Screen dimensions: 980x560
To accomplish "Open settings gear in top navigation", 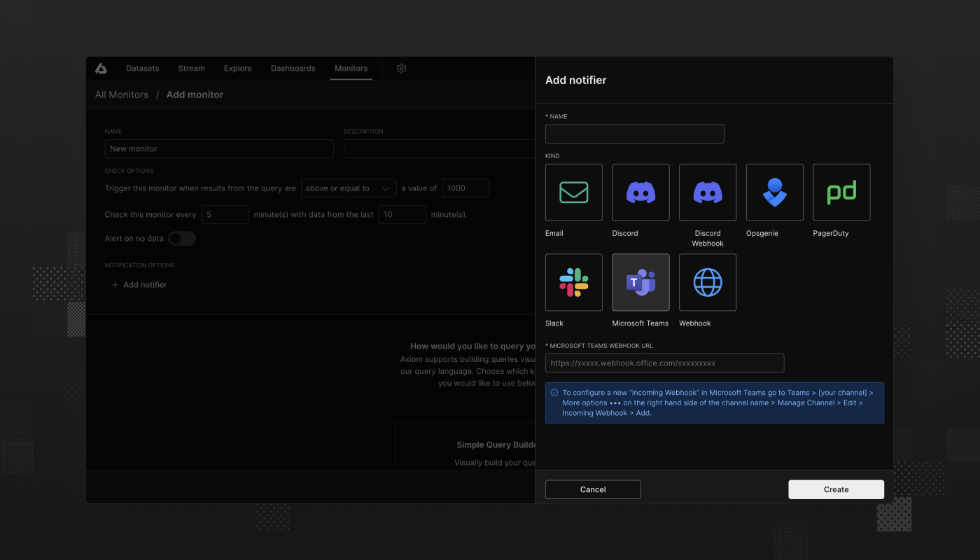I will (401, 69).
